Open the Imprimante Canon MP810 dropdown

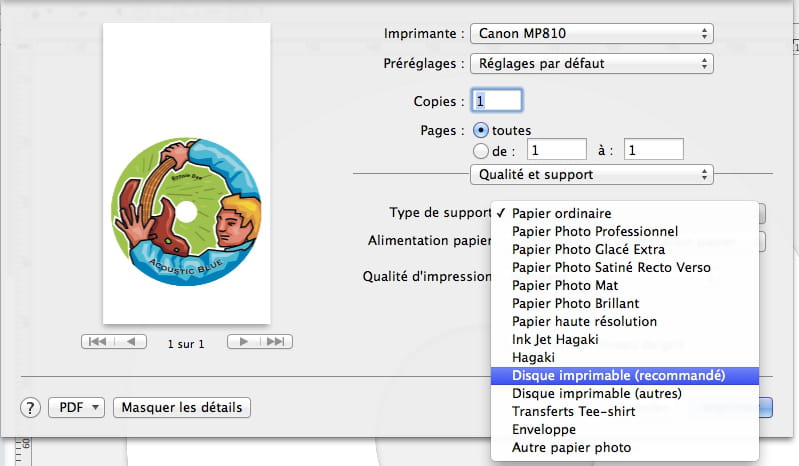pos(591,34)
